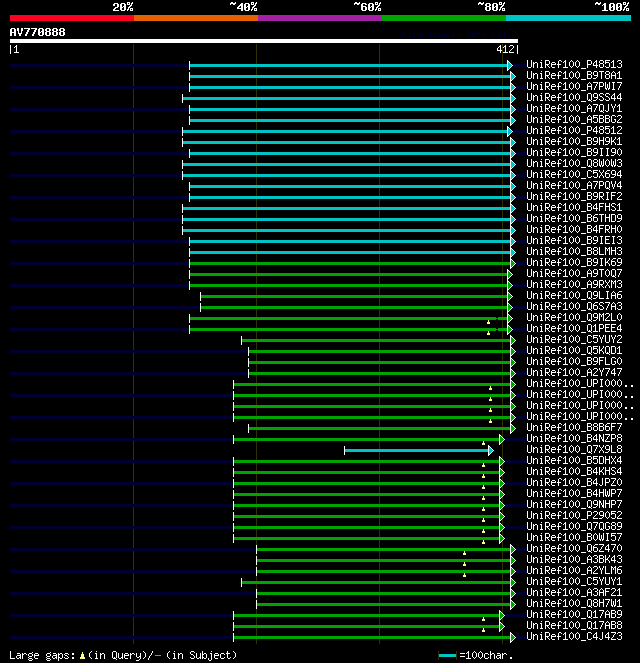Open hit UniRef100_P48513
This screenshot has height=663, width=640.
pos(574,64)
